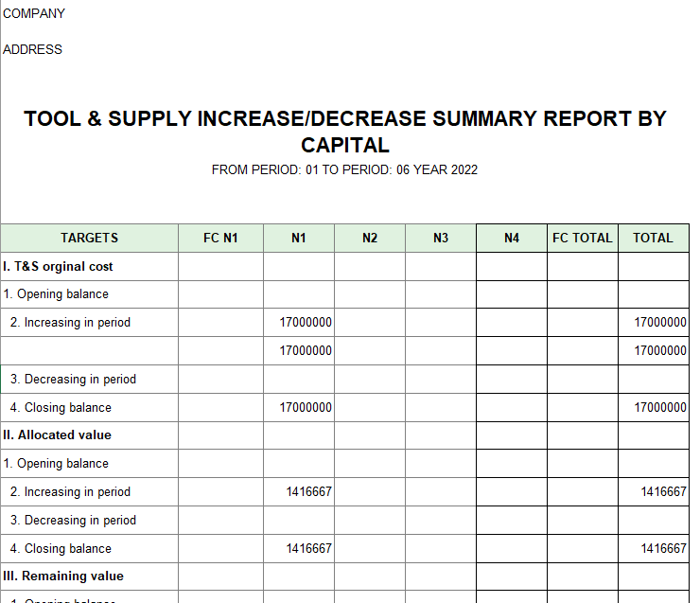This screenshot has height=603, width=700.
Task: Select the TOTAL column header
Action: 653,238
